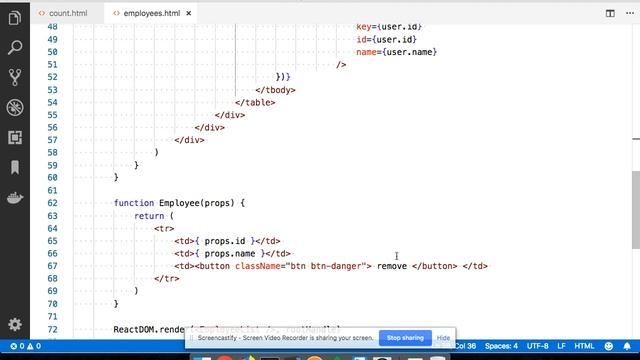Viewport: 640px width, 360px height.
Task: Click the 'return (' text on line 63
Action: coord(154,216)
